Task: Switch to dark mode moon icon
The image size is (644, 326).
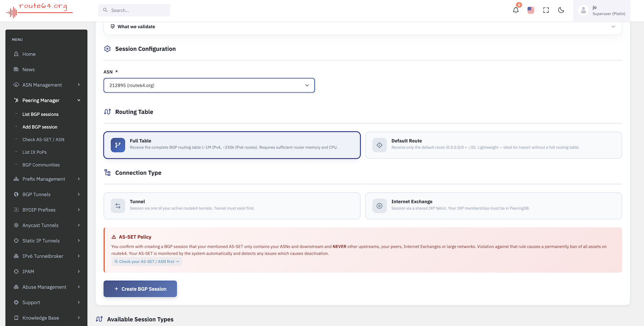Action: (561, 10)
